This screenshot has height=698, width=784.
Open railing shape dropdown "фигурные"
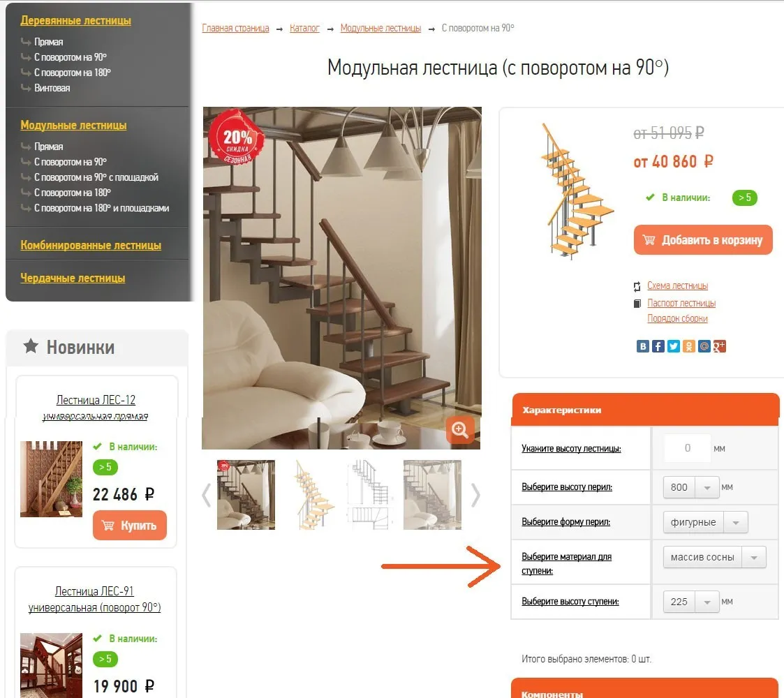[x=706, y=522]
